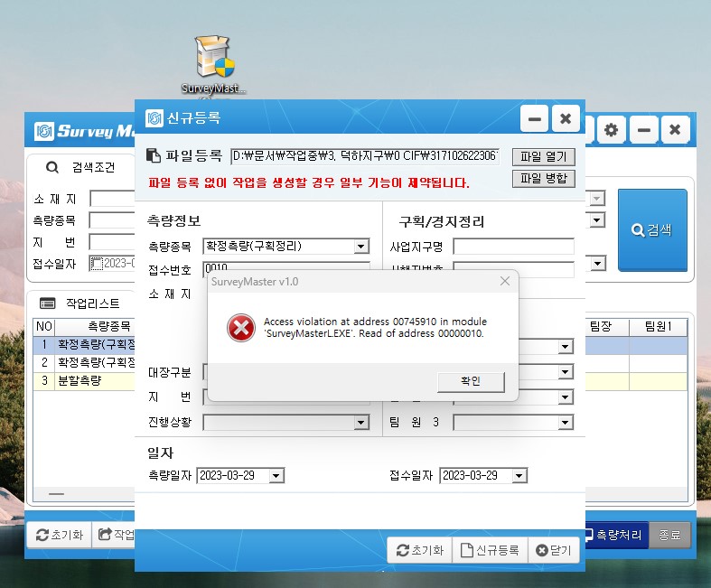The width and height of the screenshot is (711, 588).
Task: Click the red error icon in message box
Action: 241,327
